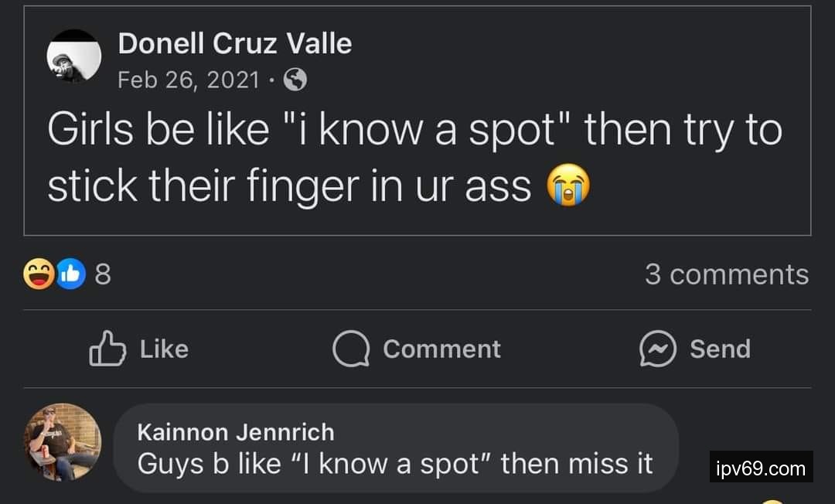Viewport: 835px width, 504px height.
Task: Click the Messenger Send icon
Action: 658,349
